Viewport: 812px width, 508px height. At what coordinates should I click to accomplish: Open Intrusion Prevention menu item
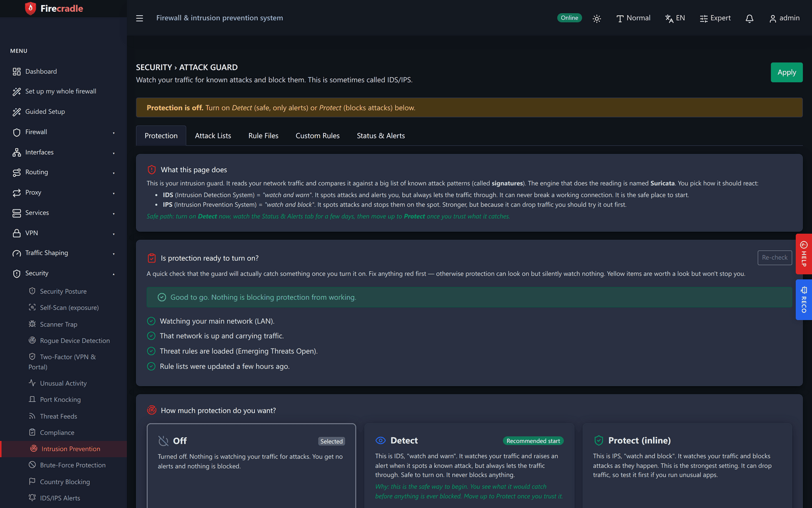coord(63,449)
